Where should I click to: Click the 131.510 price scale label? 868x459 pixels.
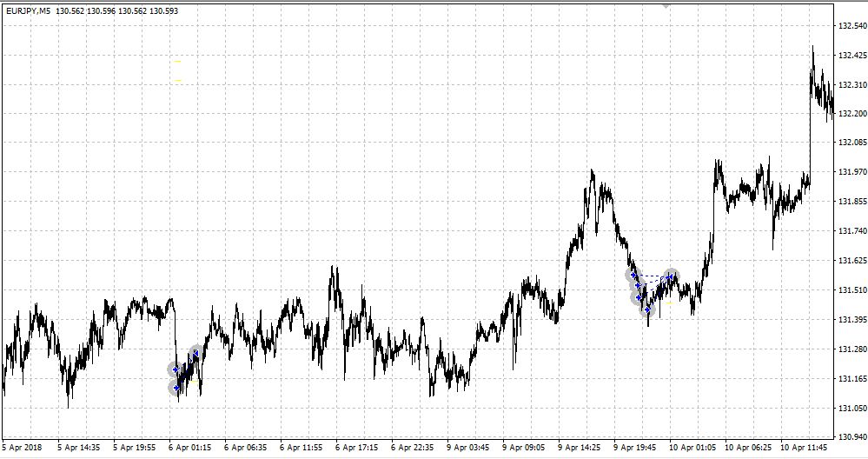click(x=852, y=290)
